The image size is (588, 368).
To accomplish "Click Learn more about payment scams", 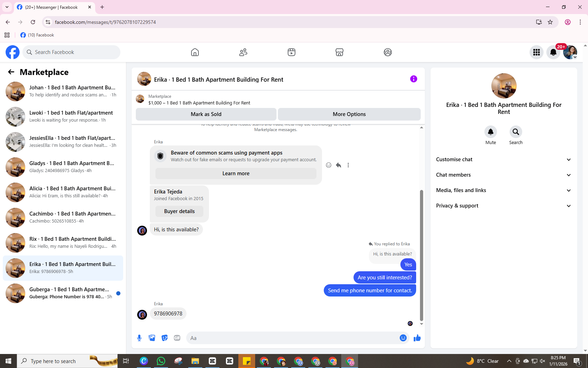I will 236,173.
